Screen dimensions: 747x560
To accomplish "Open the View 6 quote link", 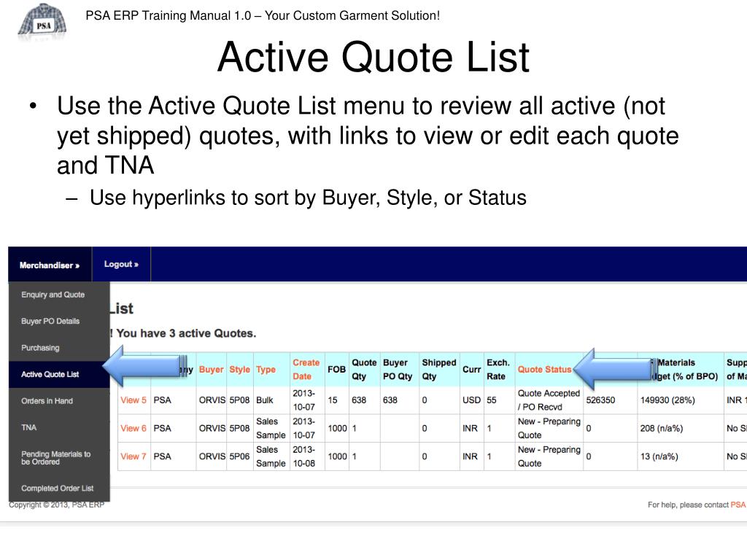I will 133,428.
